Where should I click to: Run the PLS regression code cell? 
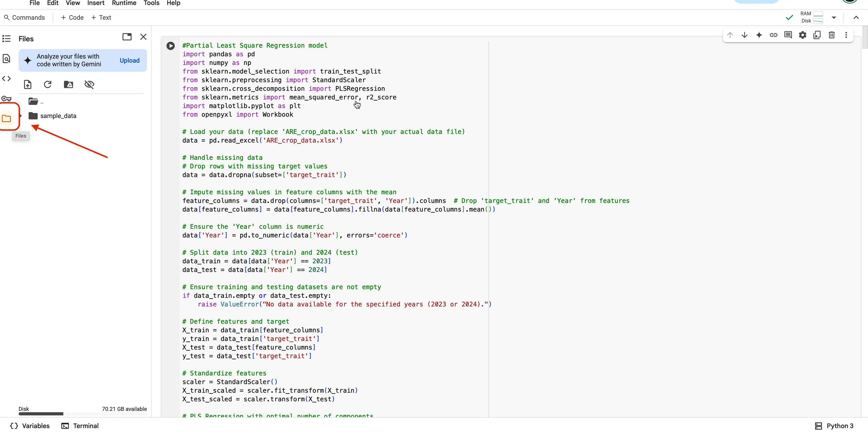click(x=171, y=46)
